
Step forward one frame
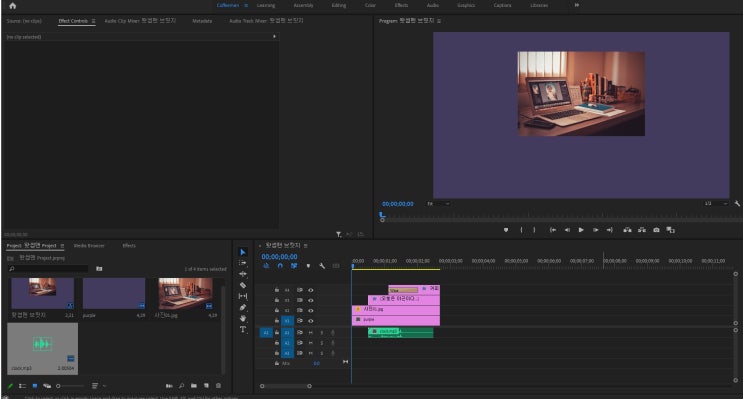[596, 230]
